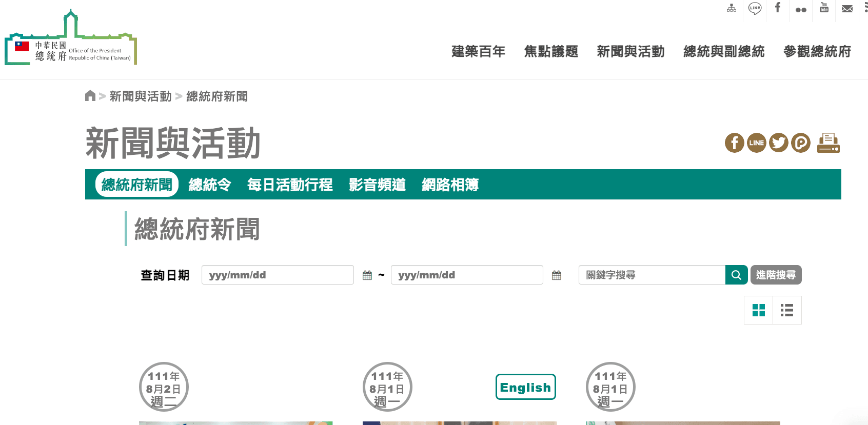Click the 關鍵字搜尋 keyword search field
868x425 pixels.
pyautogui.click(x=652, y=275)
